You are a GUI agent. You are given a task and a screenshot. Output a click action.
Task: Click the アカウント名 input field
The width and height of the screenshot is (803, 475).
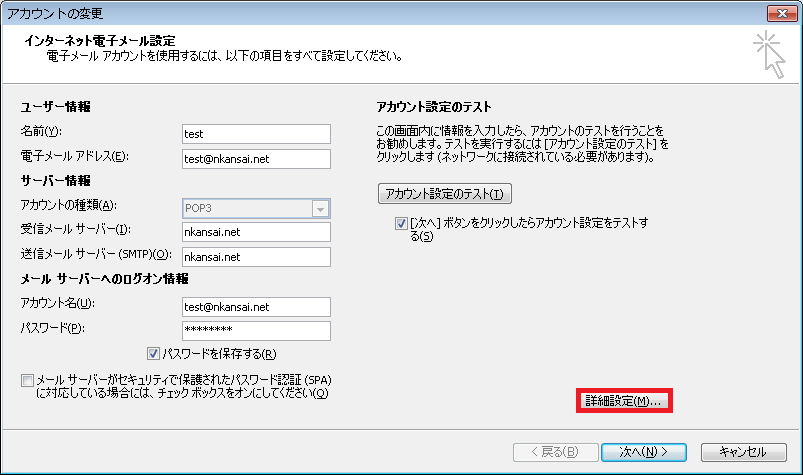(255, 307)
